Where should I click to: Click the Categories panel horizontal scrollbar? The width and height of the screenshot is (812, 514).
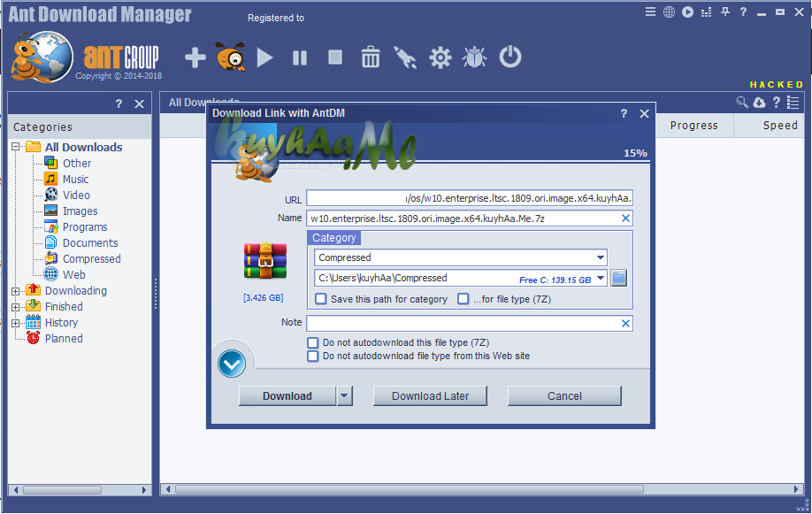pos(62,489)
